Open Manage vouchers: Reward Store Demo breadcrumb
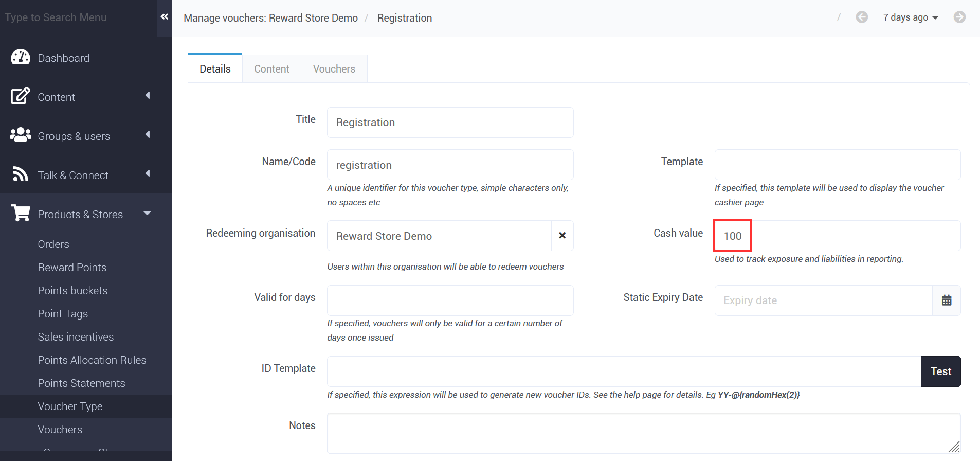This screenshot has height=461, width=980. pos(270,17)
